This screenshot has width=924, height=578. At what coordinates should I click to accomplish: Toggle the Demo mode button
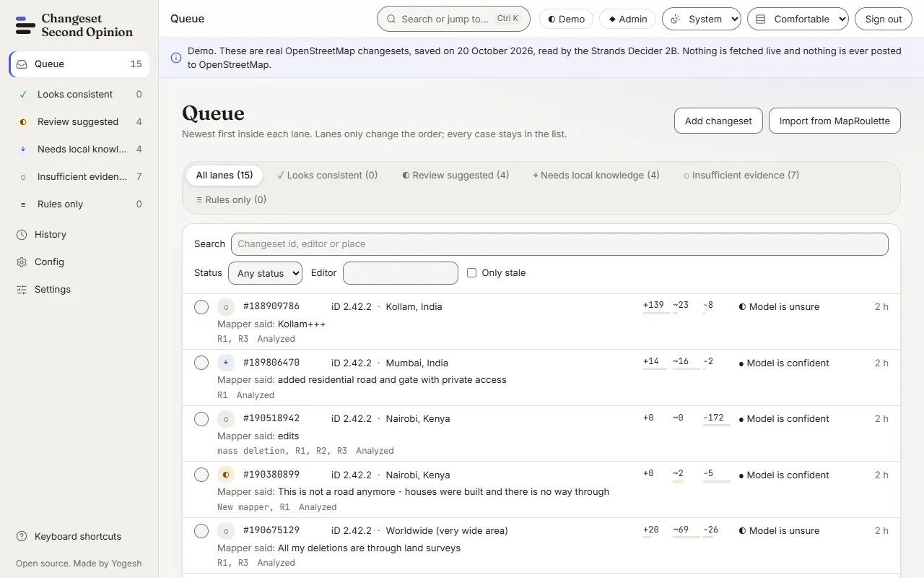pos(566,19)
